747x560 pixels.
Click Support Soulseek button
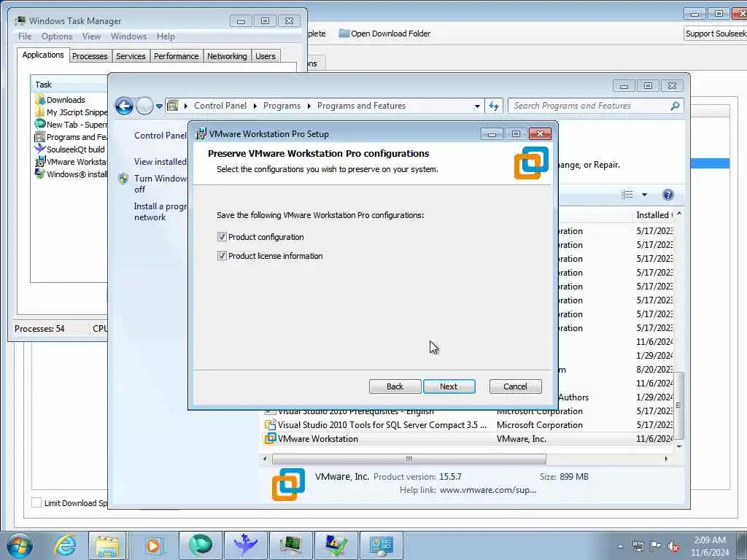pos(715,34)
